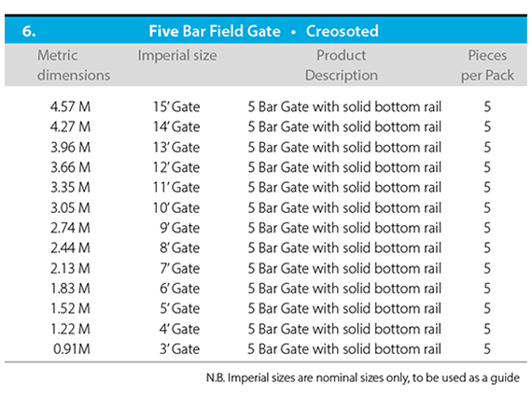532x397 pixels.
Task: Click the N.B. imperial sizes footnote
Action: [x=363, y=377]
